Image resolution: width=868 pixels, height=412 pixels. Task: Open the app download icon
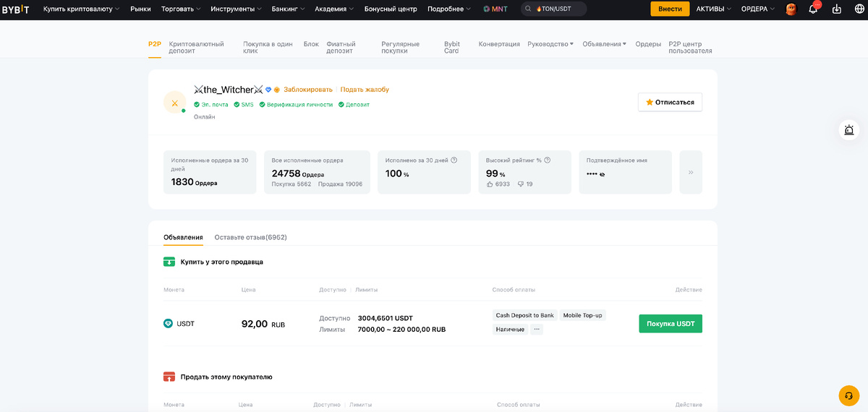[837, 9]
